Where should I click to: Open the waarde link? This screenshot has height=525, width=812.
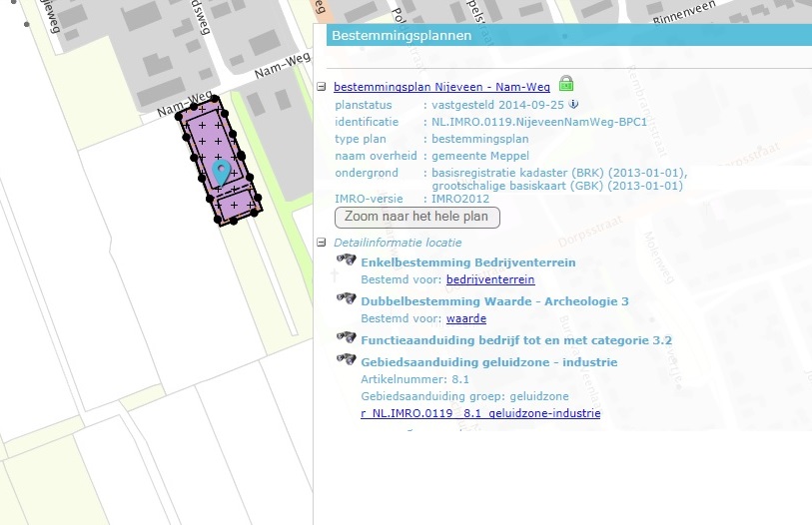[x=465, y=318]
